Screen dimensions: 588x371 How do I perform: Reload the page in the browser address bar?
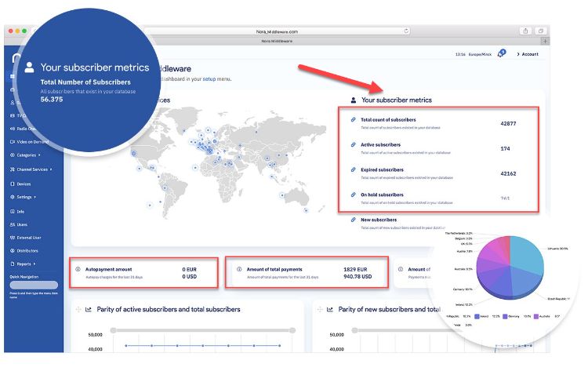click(x=406, y=31)
